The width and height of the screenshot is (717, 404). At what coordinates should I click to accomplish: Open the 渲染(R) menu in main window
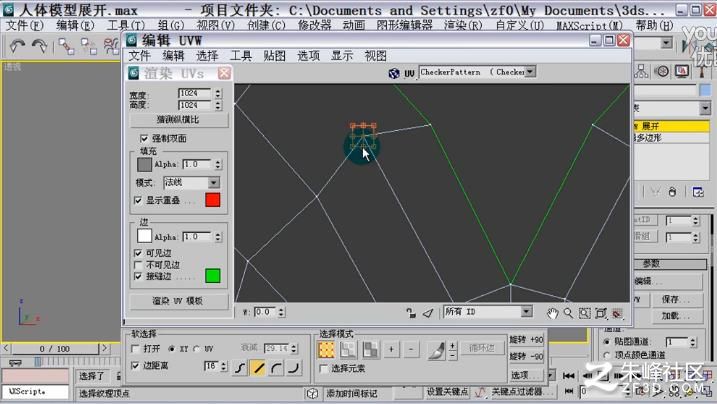coord(463,25)
